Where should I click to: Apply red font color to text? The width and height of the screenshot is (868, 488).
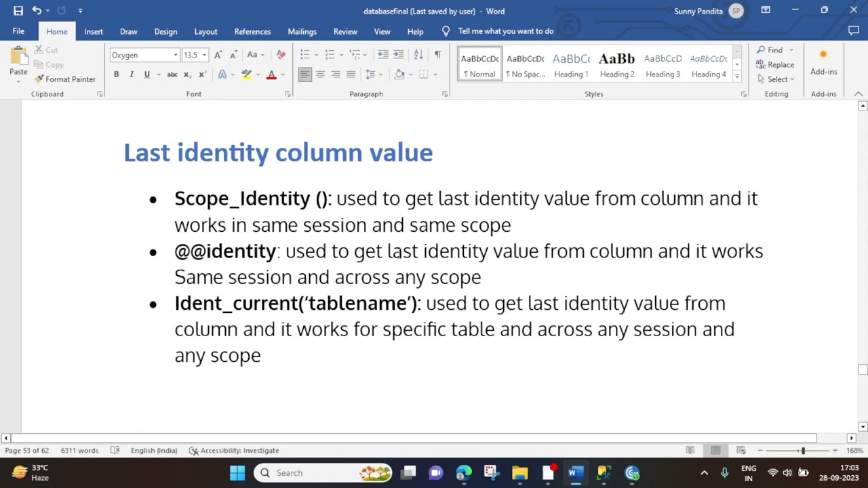271,75
